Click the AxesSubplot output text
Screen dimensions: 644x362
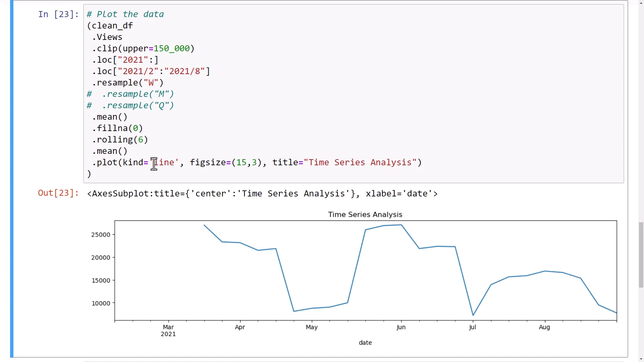(262, 194)
